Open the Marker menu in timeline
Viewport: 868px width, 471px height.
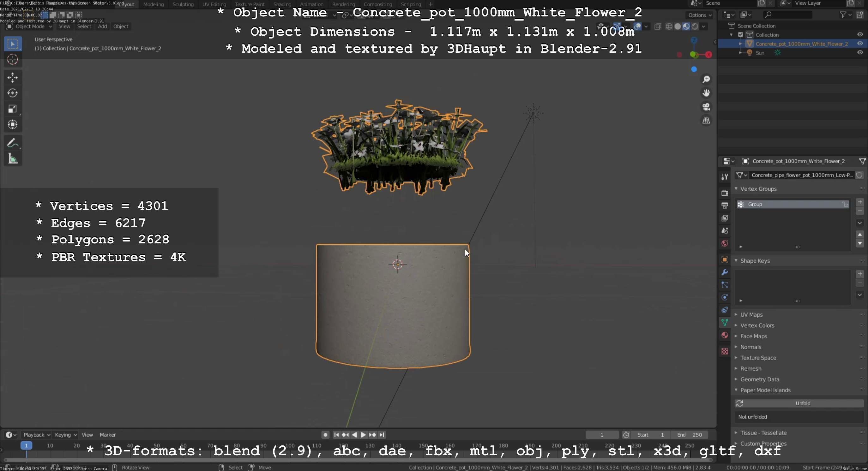pos(107,435)
